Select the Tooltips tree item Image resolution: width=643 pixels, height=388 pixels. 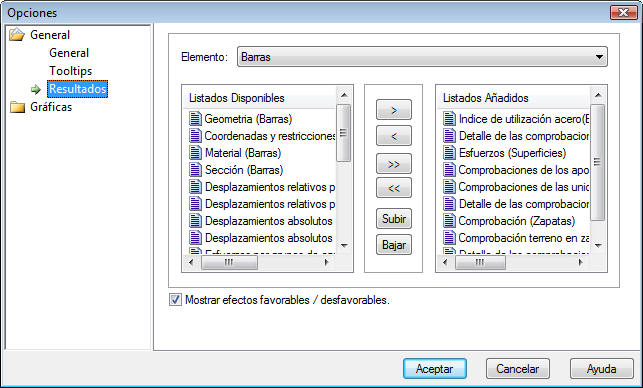(x=71, y=71)
